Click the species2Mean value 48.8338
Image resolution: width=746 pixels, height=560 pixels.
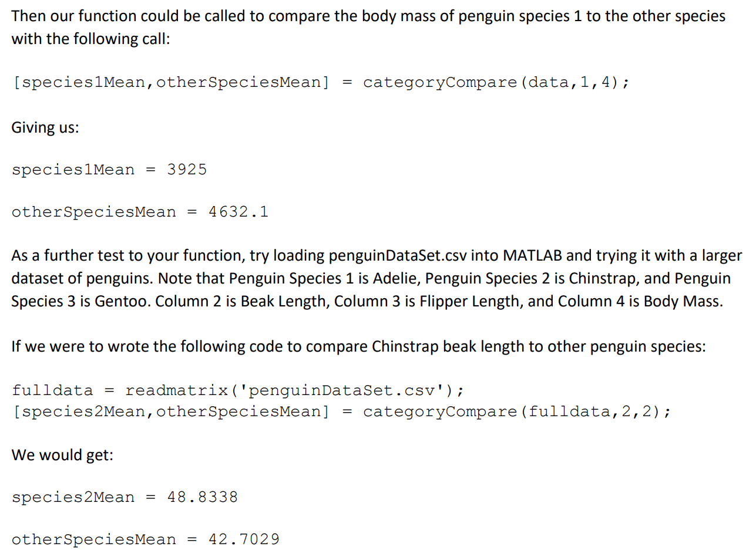coord(203,497)
